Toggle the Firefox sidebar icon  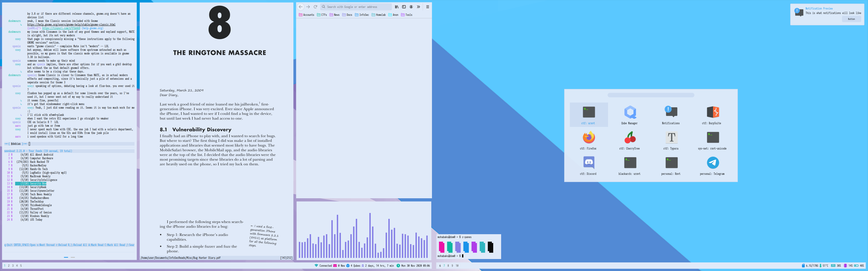(x=404, y=7)
